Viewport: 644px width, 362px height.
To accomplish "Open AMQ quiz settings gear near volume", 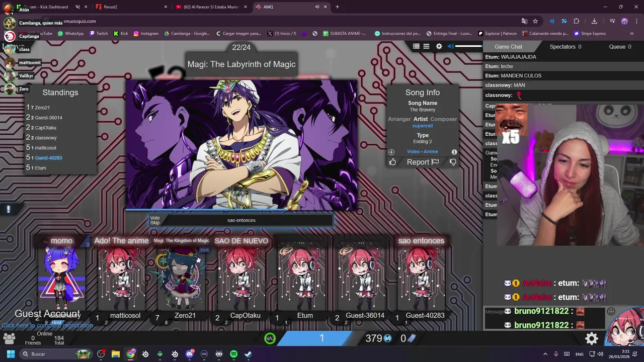I will [439, 46].
